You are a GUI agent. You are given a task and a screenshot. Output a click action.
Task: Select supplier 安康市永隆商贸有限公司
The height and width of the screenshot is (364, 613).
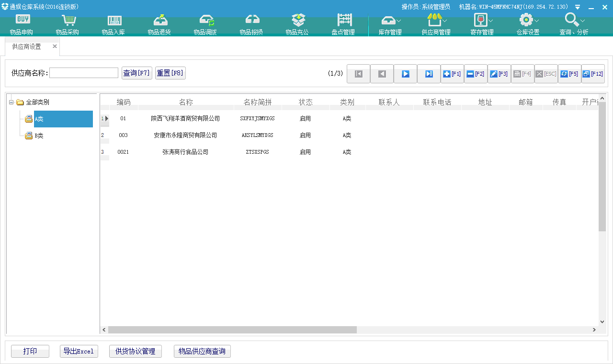(x=185, y=135)
